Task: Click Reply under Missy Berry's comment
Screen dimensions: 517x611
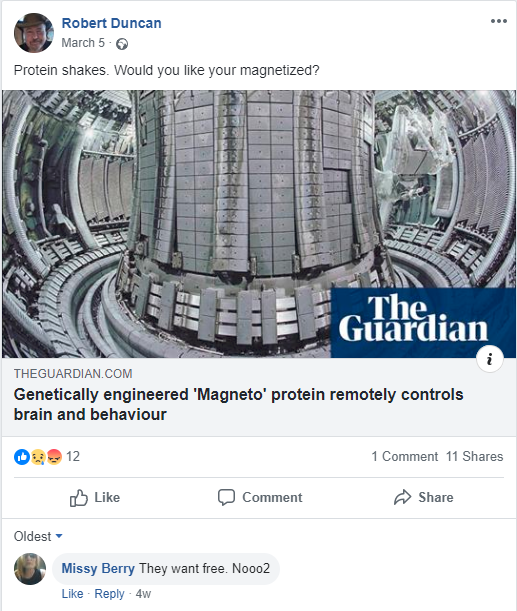Action: tap(109, 594)
